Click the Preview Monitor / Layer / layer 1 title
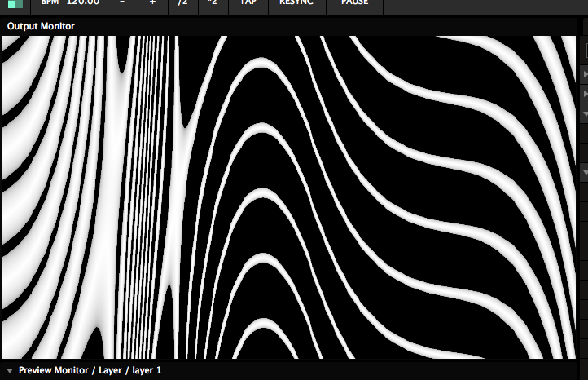Image resolution: width=588 pixels, height=380 pixels. pyautogui.click(x=90, y=371)
